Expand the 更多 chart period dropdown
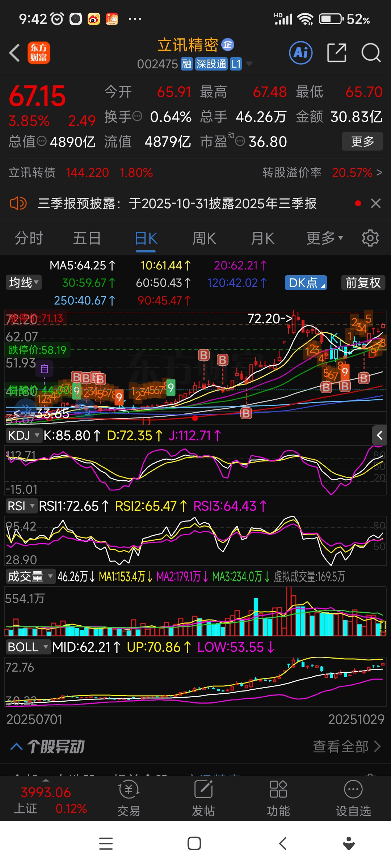The width and height of the screenshot is (391, 868). point(325,238)
